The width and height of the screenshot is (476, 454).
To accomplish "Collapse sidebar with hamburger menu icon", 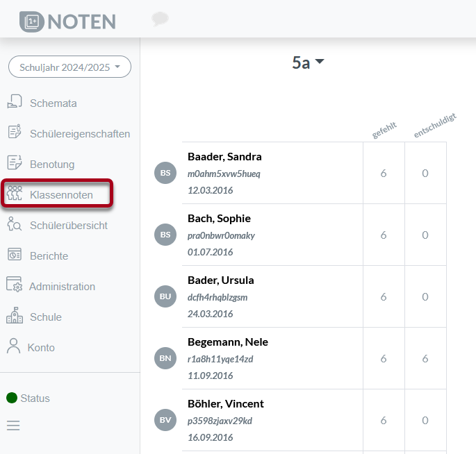I will 13,426.
